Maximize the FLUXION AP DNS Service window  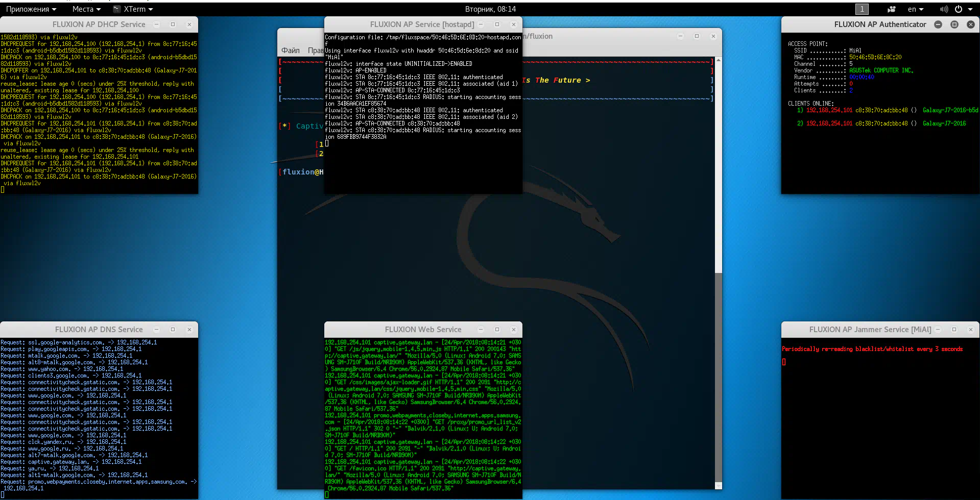173,330
